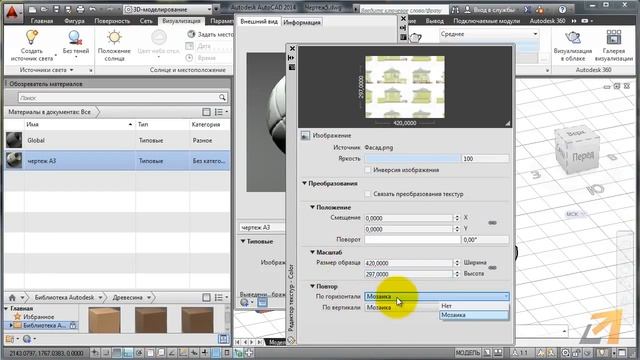Toggle the Связать преобразования текстур checkbox

point(368,194)
